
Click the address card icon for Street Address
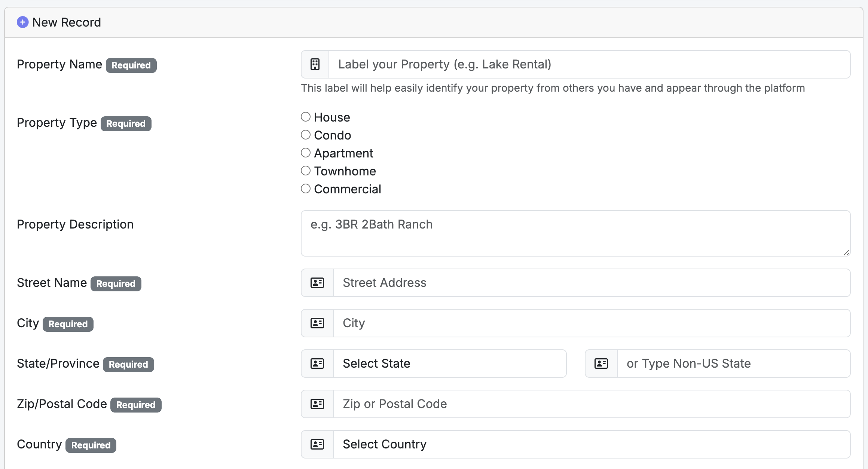[x=317, y=283]
